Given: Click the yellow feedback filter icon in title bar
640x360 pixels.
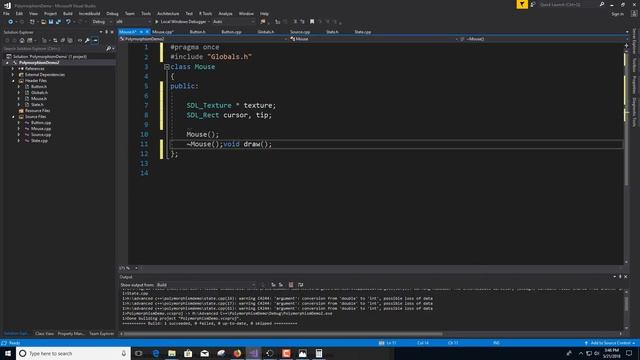Looking at the screenshot, I should tap(522, 4).
